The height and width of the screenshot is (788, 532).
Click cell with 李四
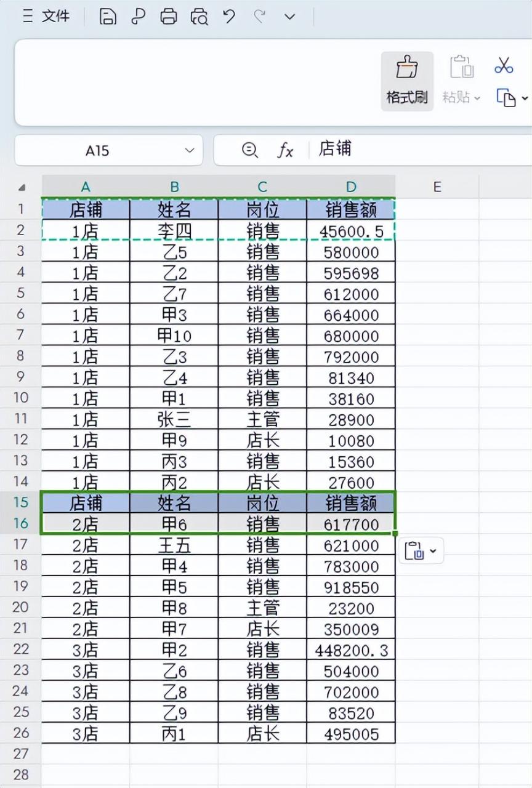coord(174,230)
